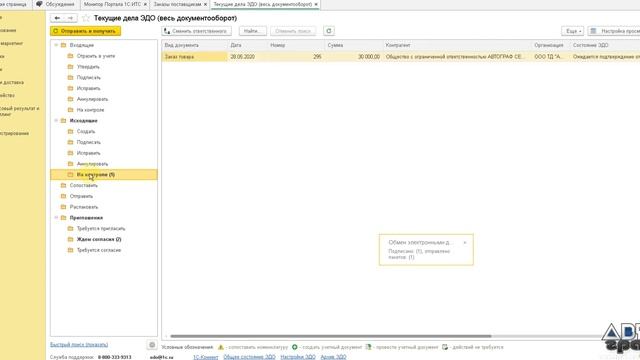Sort by 'Состояние ЭДО' column header
640x360 pixels.
point(604,45)
